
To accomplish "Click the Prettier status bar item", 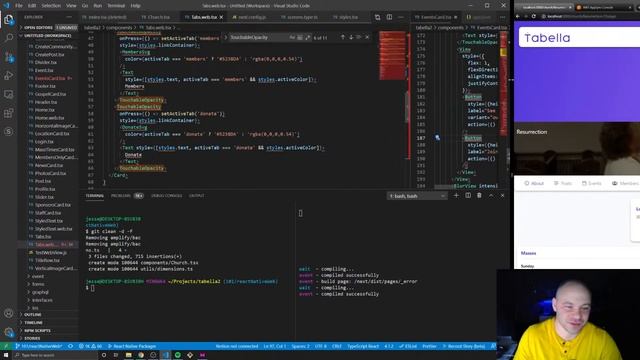I will click(429, 346).
